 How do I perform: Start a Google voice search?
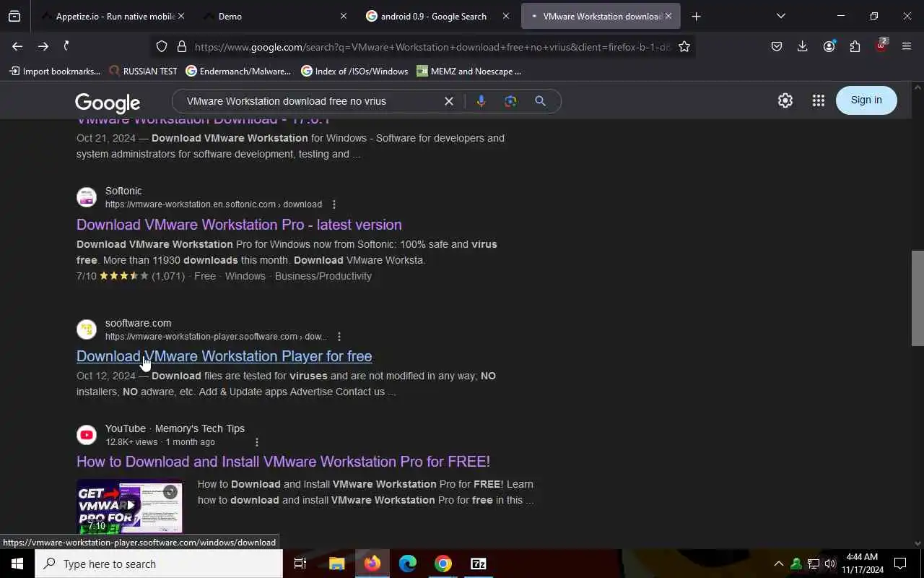(x=481, y=101)
